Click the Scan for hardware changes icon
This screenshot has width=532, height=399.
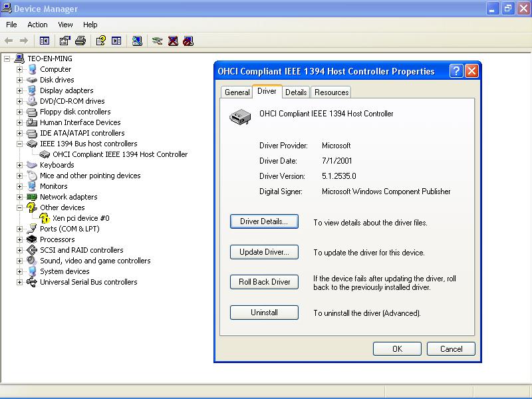pyautogui.click(x=137, y=41)
